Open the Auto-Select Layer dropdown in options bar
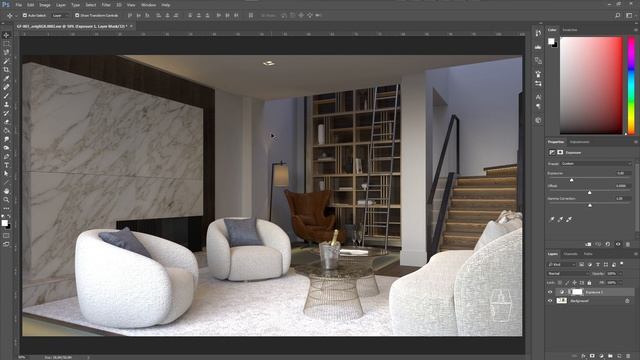The image size is (640, 360). coord(60,15)
